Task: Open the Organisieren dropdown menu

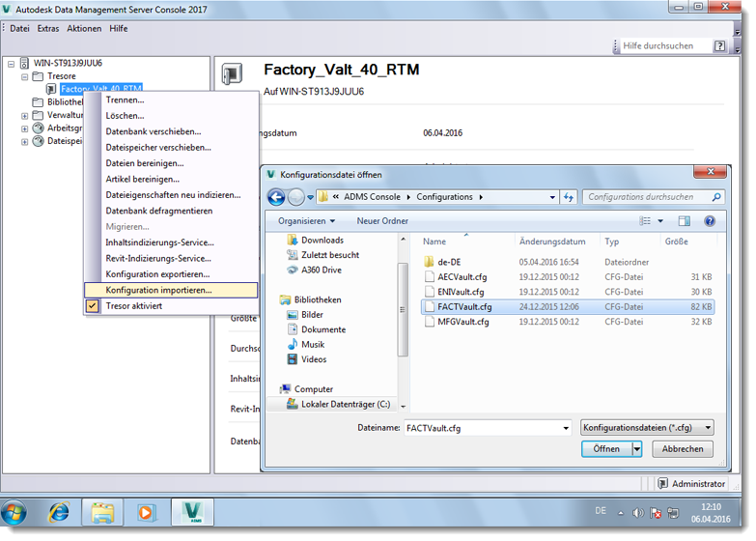Action: tap(306, 221)
